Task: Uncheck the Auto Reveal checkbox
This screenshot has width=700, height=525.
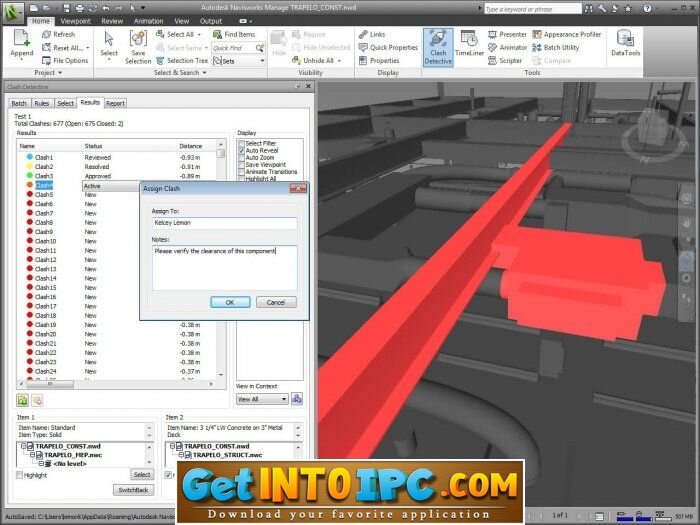Action: pyautogui.click(x=242, y=150)
